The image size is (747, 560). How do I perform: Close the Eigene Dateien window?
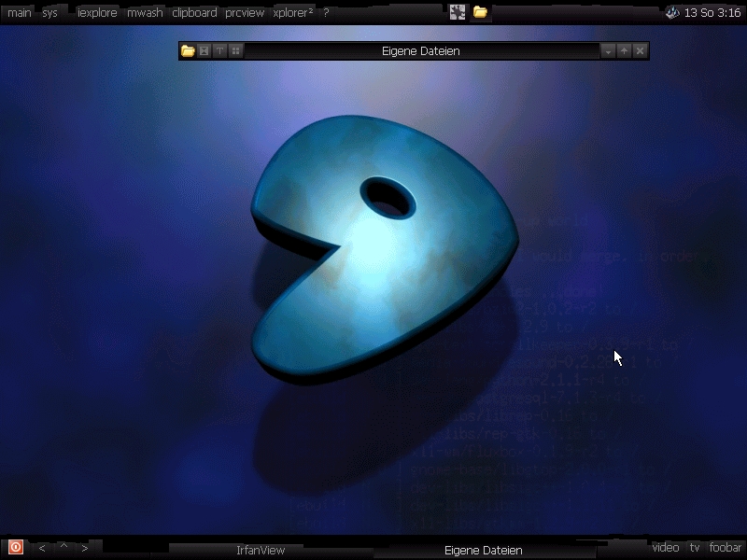[641, 51]
